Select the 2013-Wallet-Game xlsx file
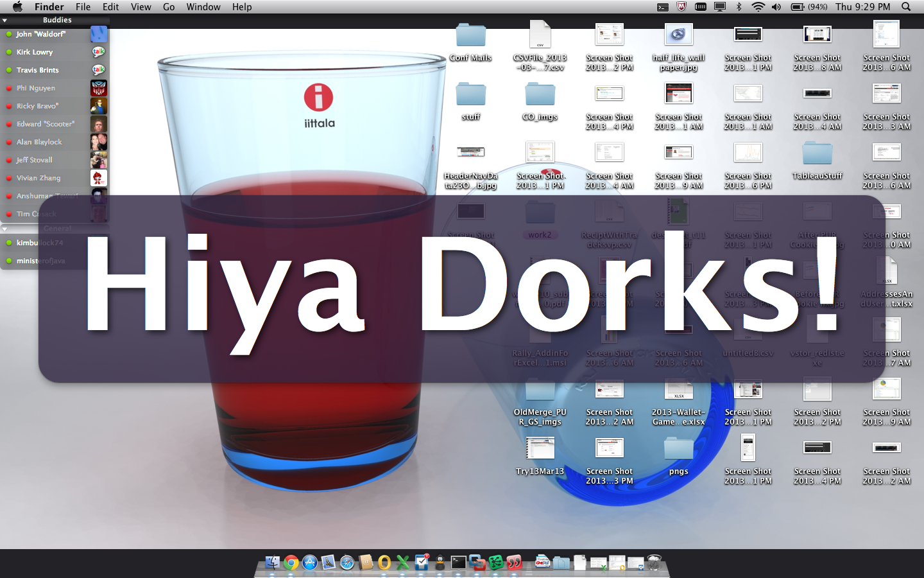This screenshot has height=578, width=924. (679, 402)
